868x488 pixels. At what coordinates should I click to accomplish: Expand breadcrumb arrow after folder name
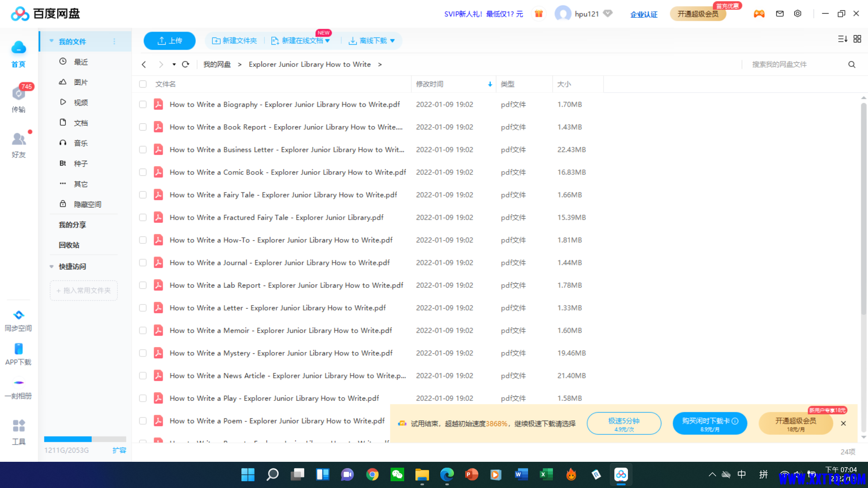[x=380, y=65]
